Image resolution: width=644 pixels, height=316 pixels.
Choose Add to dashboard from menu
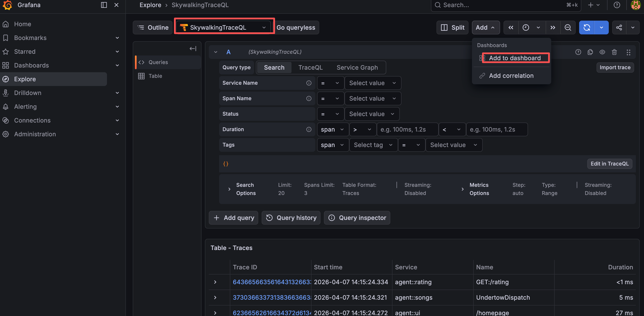tap(514, 58)
